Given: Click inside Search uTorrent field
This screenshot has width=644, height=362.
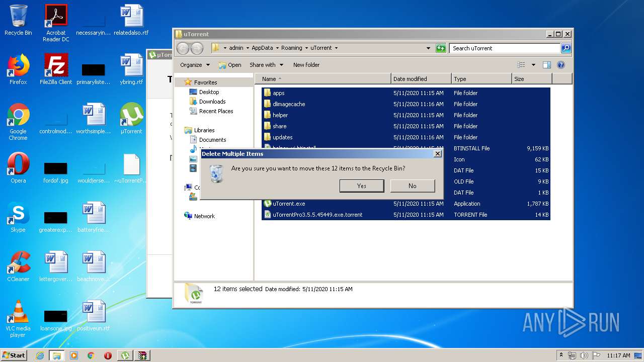Looking at the screenshot, I should tap(505, 48).
